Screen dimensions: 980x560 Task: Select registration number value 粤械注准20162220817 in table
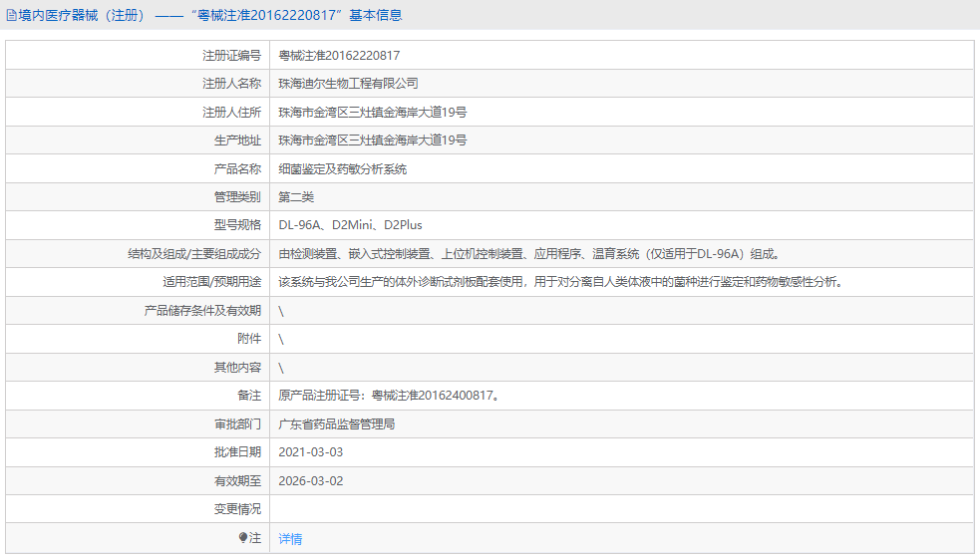[x=339, y=56]
